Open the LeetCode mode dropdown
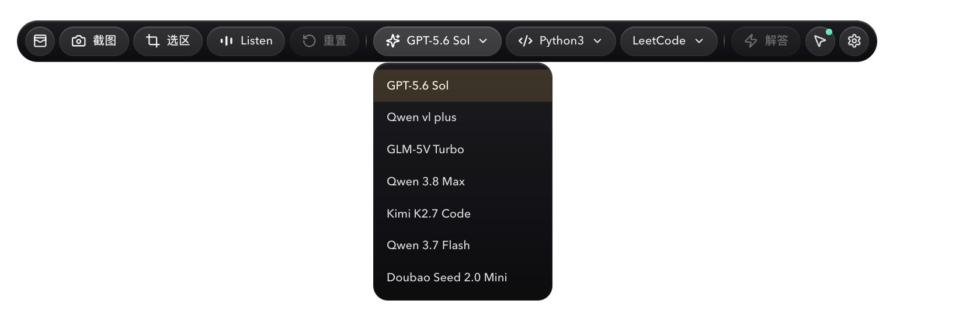 tap(669, 41)
